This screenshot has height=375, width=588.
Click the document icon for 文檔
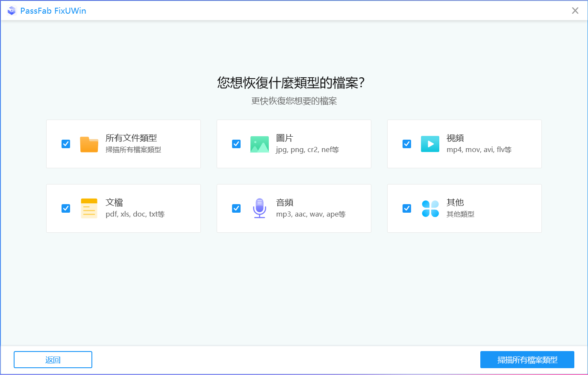tap(89, 208)
